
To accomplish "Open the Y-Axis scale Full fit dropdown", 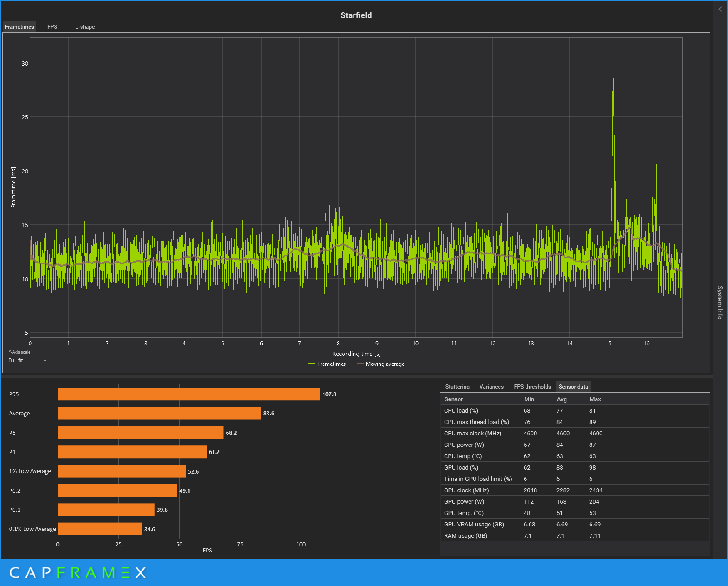I will [x=27, y=360].
